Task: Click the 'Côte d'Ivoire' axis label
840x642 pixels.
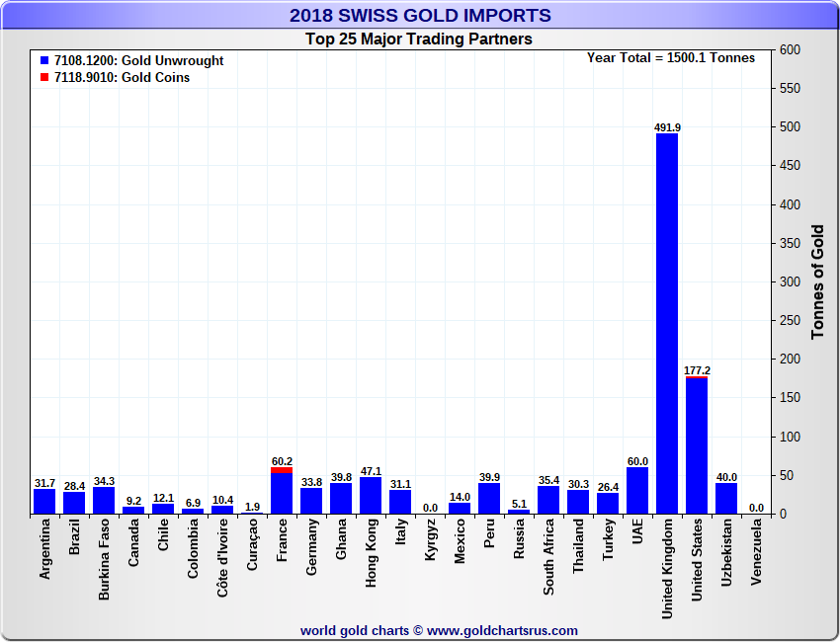Action: tap(222, 558)
